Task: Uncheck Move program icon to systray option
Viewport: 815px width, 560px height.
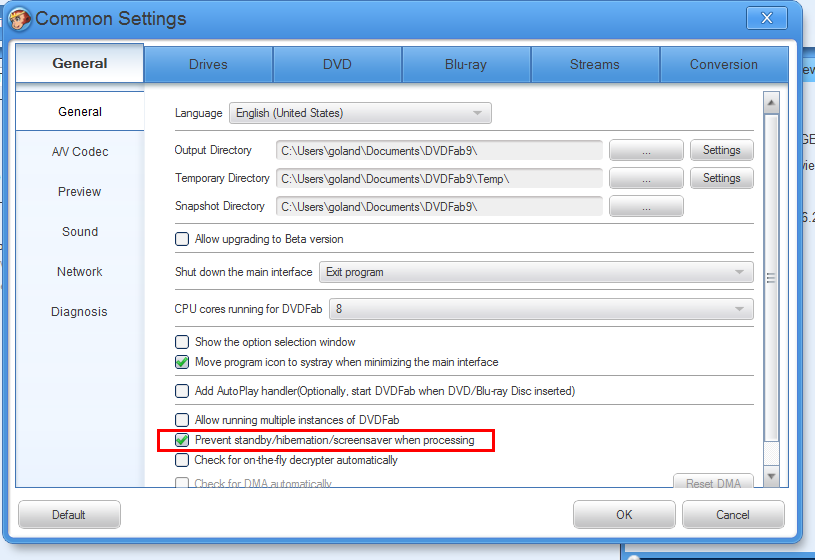Action: pos(182,362)
